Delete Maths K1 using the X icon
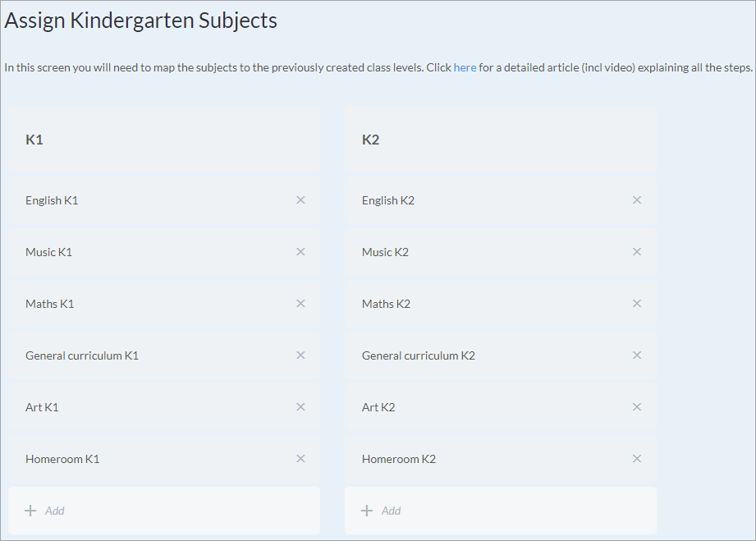Screen dimensions: 756x541 click(300, 303)
